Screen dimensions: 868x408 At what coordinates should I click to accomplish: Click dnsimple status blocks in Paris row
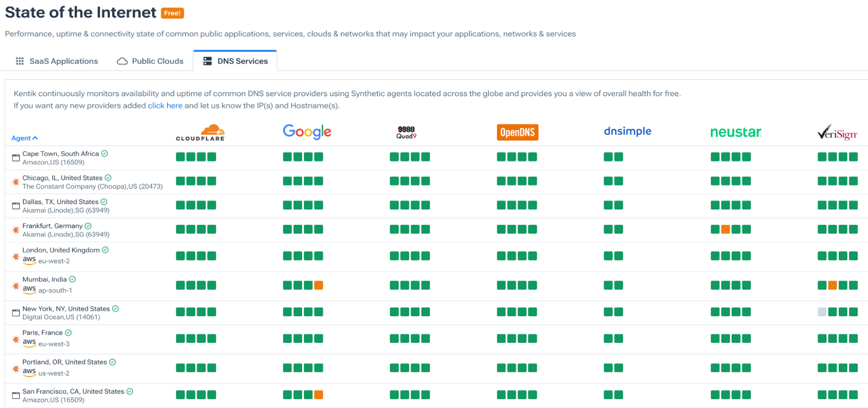(613, 339)
